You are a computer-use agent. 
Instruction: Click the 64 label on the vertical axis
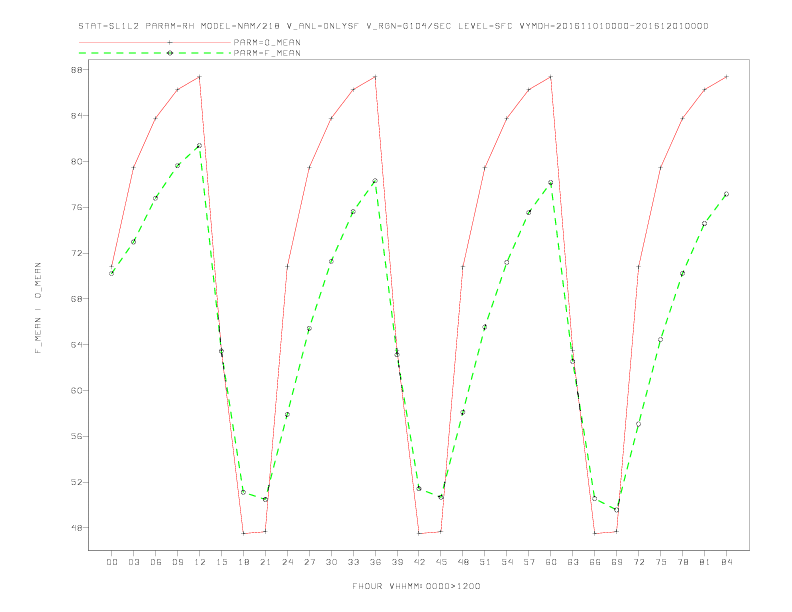coord(76,344)
